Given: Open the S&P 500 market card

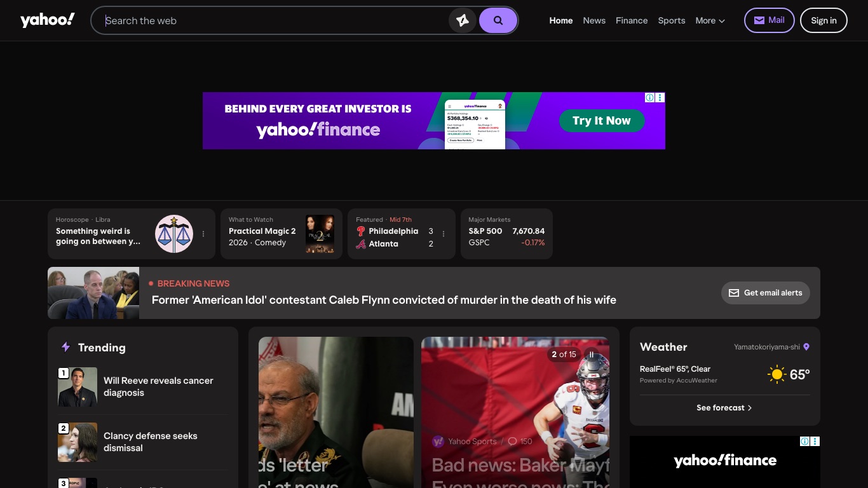Looking at the screenshot, I should (x=506, y=234).
